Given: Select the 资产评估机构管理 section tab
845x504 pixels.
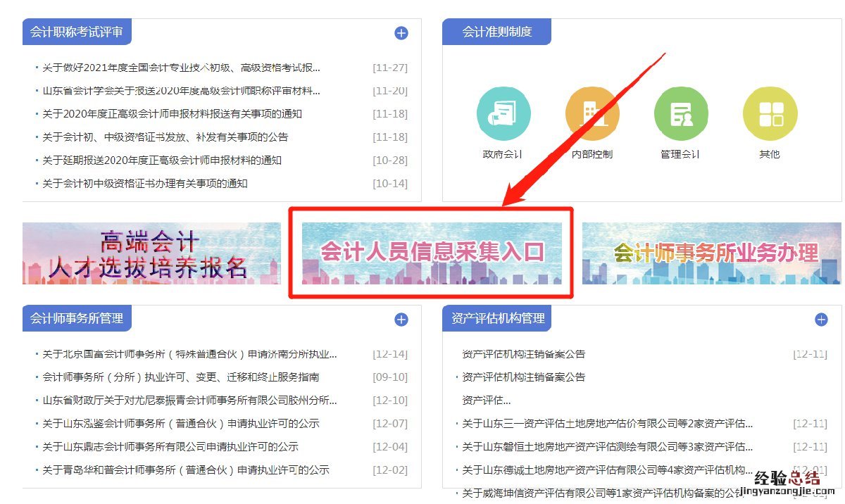Looking at the screenshot, I should (x=496, y=318).
